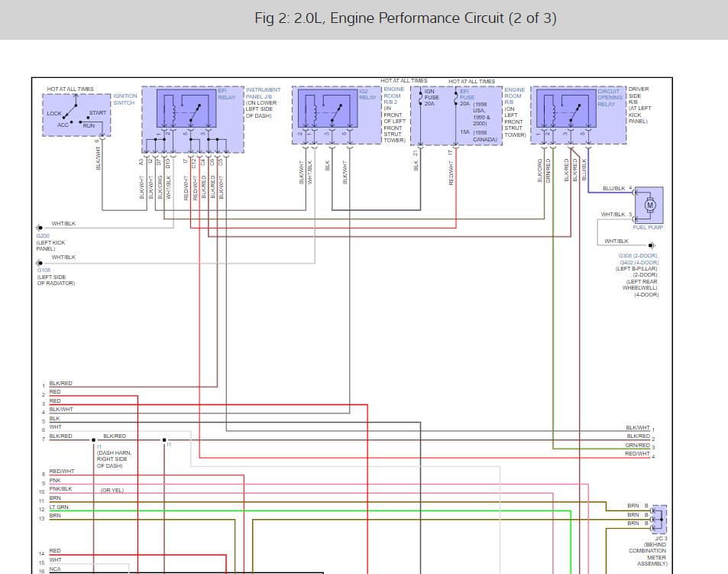Click the G200 ground symbol
Screen dimensions: 728x574
pos(38,228)
